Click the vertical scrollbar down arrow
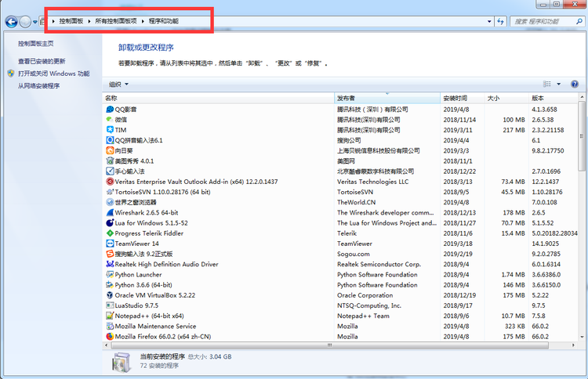Viewport: 588px width, 379px height. click(582, 337)
